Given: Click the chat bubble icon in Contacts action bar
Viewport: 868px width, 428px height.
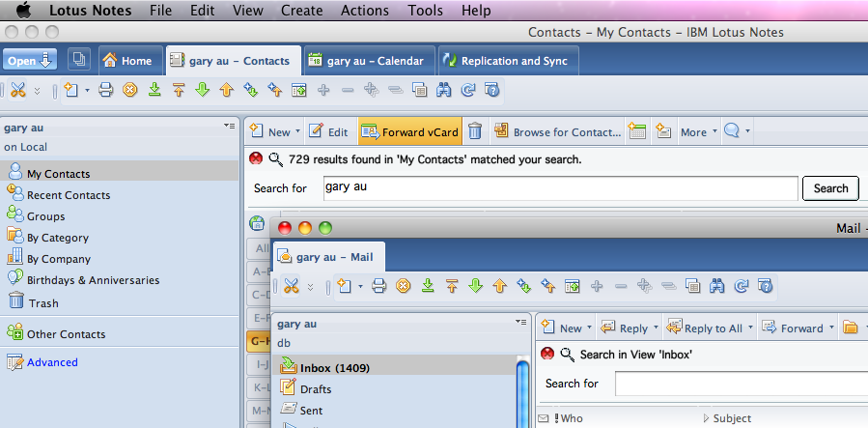Looking at the screenshot, I should [x=732, y=131].
